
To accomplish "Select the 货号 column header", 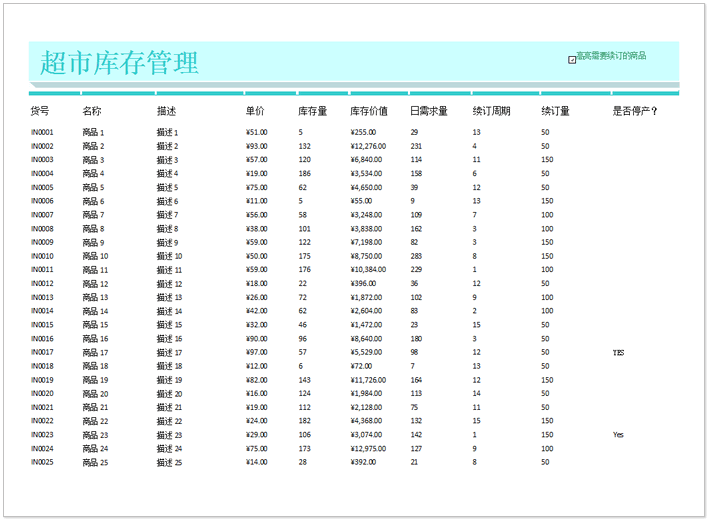I will click(40, 111).
